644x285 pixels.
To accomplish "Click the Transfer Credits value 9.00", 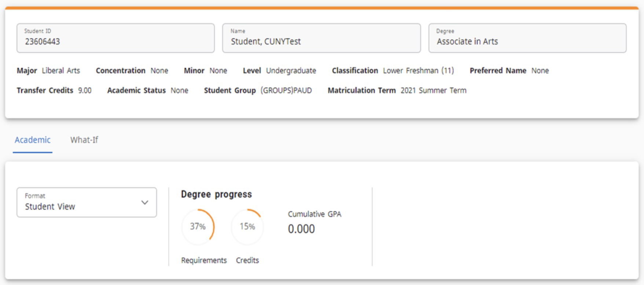I will (85, 90).
